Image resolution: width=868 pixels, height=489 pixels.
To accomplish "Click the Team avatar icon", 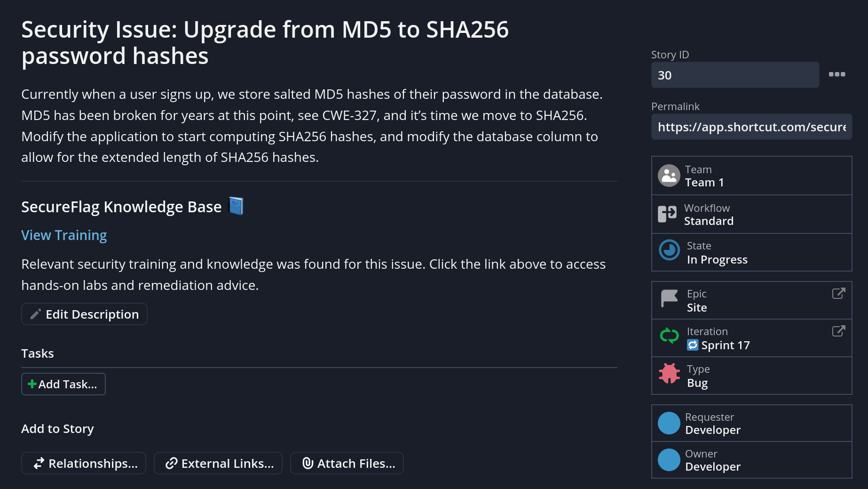I will click(x=669, y=176).
